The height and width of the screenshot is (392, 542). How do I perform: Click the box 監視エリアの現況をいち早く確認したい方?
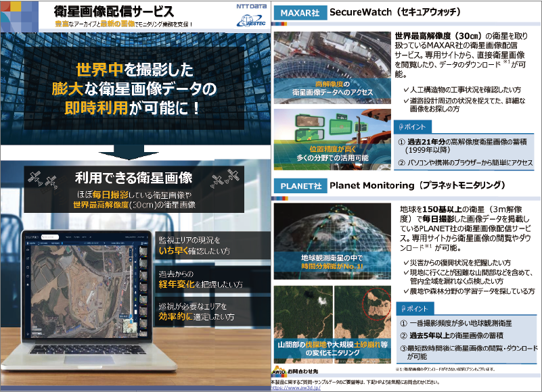click(212, 245)
